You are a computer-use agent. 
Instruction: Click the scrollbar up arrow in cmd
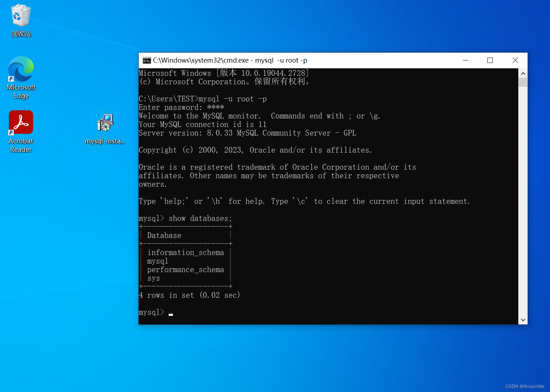tap(523, 73)
